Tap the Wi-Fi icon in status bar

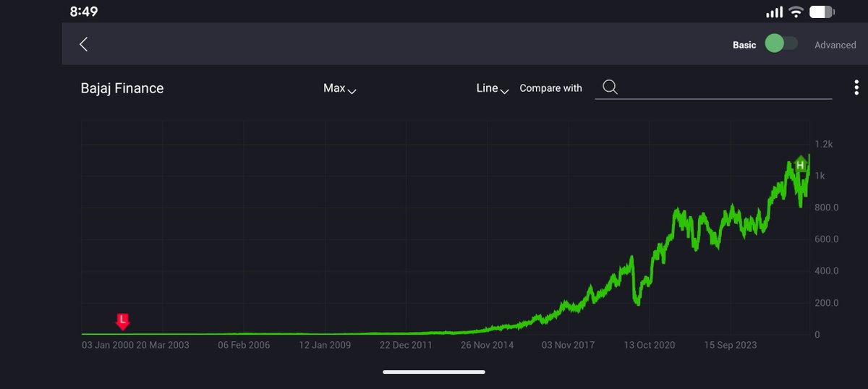[796, 12]
